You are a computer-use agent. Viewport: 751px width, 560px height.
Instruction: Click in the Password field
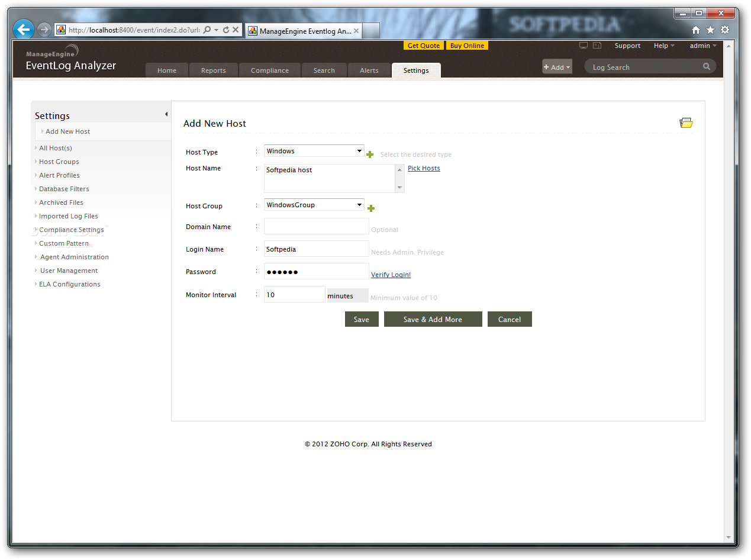click(x=316, y=271)
